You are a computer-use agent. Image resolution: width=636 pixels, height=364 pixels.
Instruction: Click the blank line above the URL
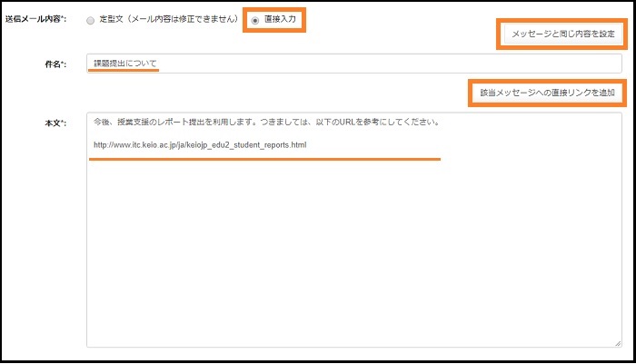(273, 133)
